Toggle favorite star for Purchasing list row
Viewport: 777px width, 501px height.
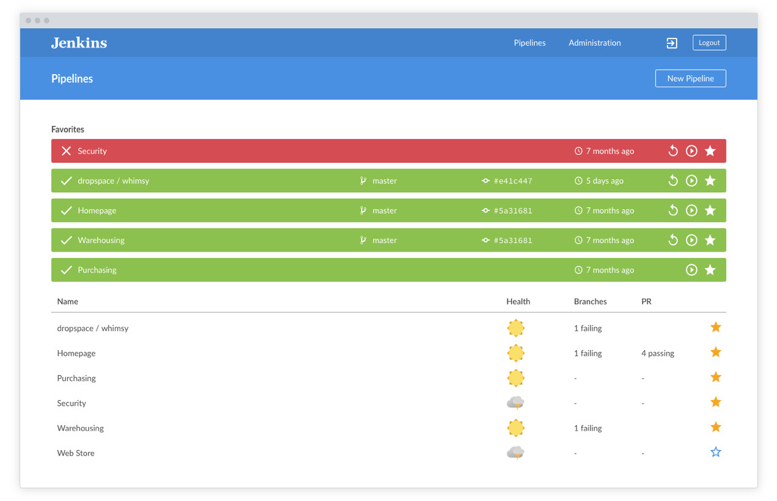click(716, 377)
